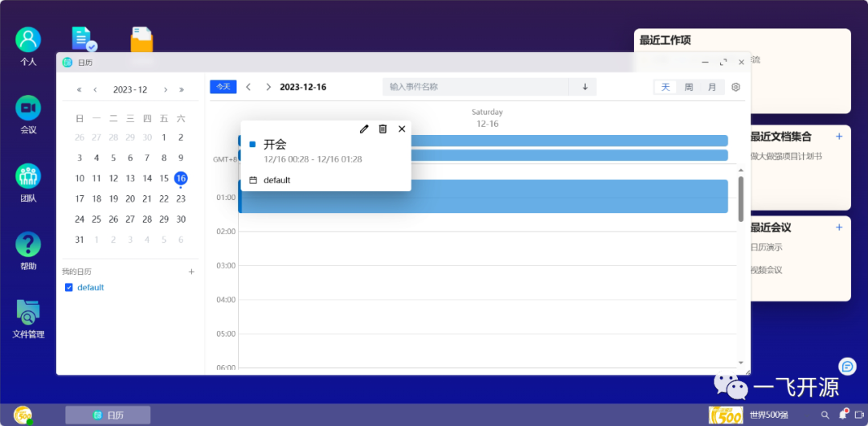Click the 2023-12-16 date title

(x=303, y=87)
